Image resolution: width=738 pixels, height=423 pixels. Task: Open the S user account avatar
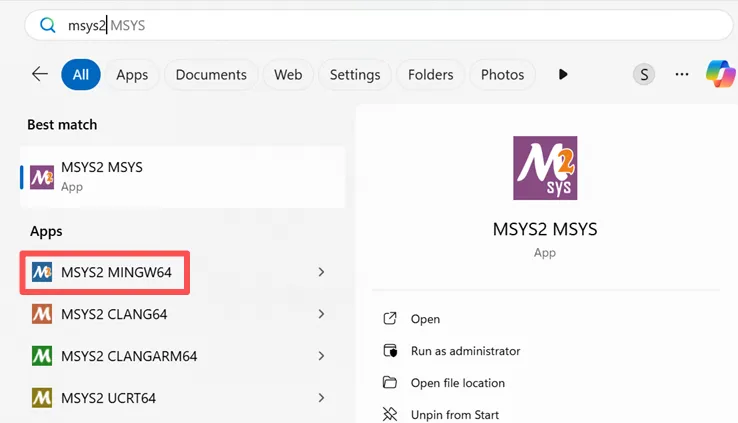pyautogui.click(x=644, y=74)
